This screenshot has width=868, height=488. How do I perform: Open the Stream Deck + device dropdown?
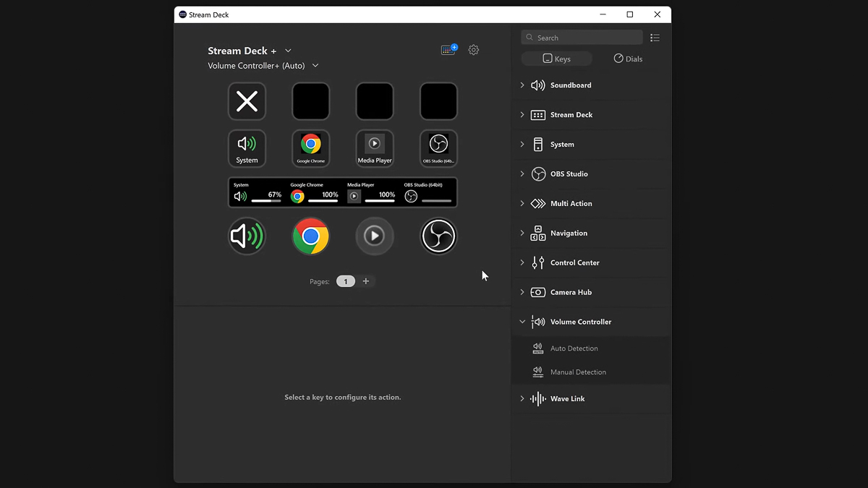[x=288, y=51]
